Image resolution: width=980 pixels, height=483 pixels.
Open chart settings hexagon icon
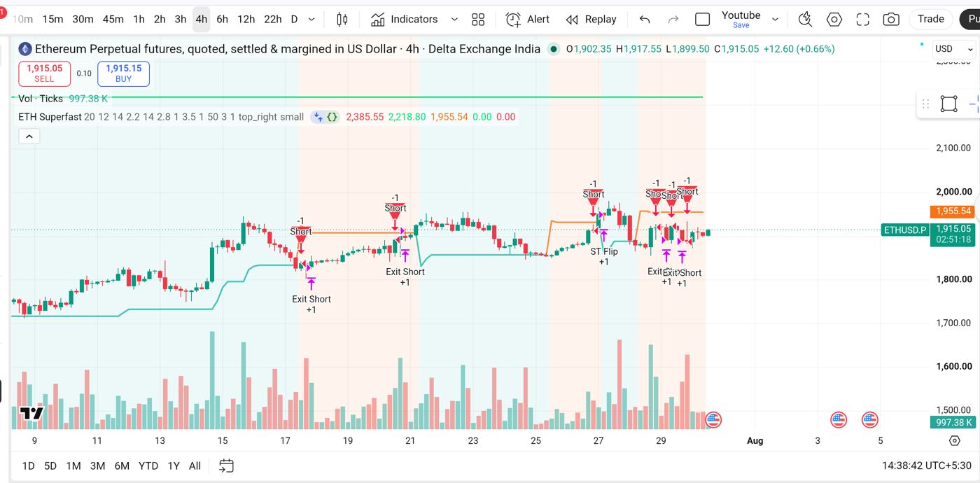click(x=834, y=20)
